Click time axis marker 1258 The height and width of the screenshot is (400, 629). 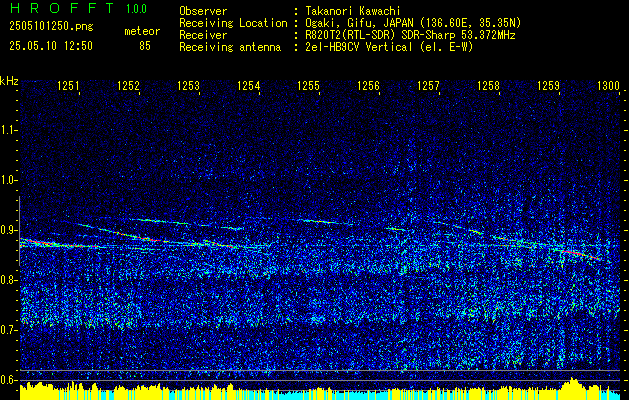(x=488, y=85)
